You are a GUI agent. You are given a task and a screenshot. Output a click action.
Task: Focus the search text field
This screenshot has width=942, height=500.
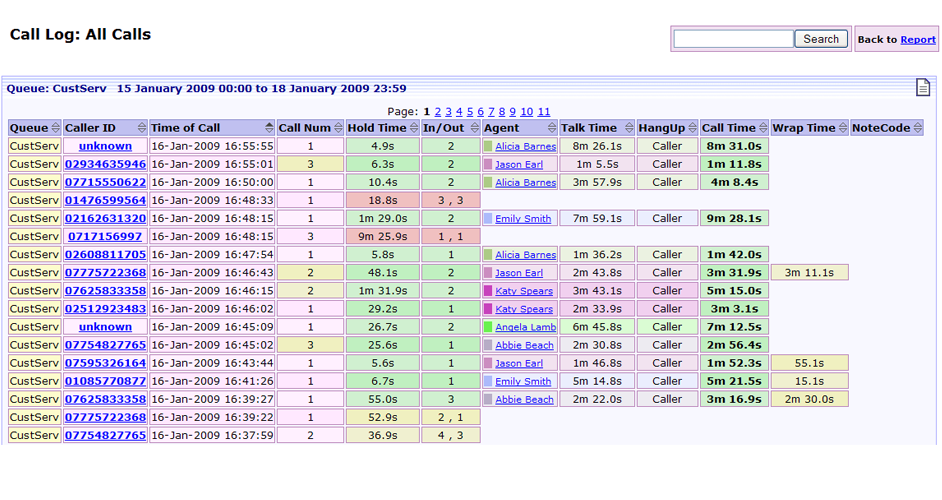(x=734, y=39)
